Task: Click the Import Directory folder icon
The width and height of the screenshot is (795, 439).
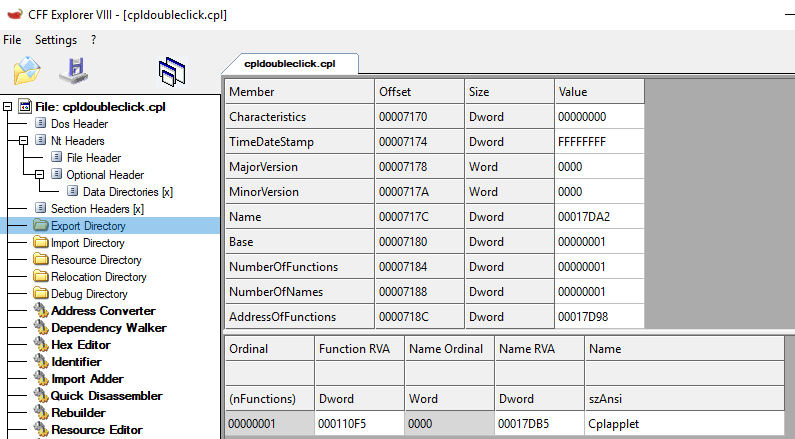Action: point(41,242)
